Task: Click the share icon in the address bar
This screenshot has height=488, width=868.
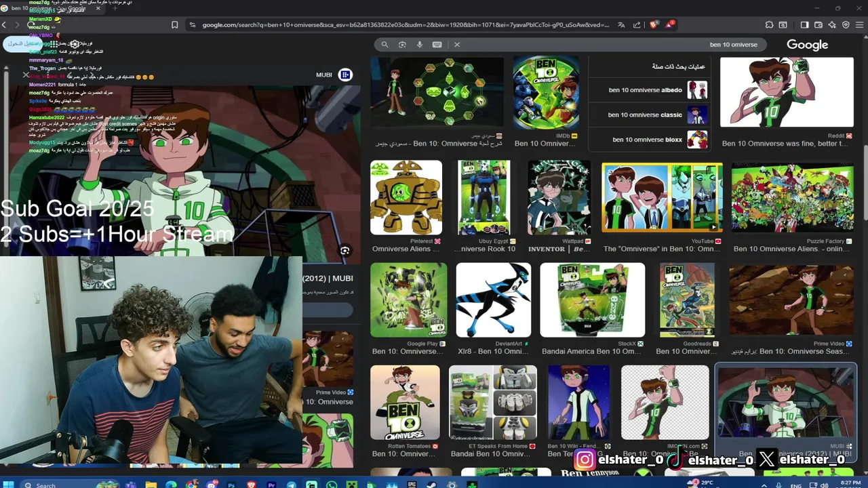Action: (x=637, y=25)
